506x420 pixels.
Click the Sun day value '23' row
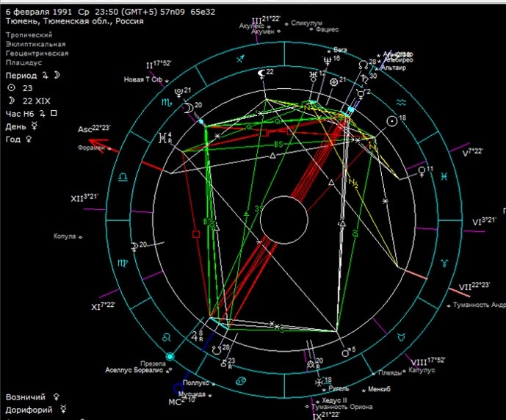pyautogui.click(x=20, y=88)
